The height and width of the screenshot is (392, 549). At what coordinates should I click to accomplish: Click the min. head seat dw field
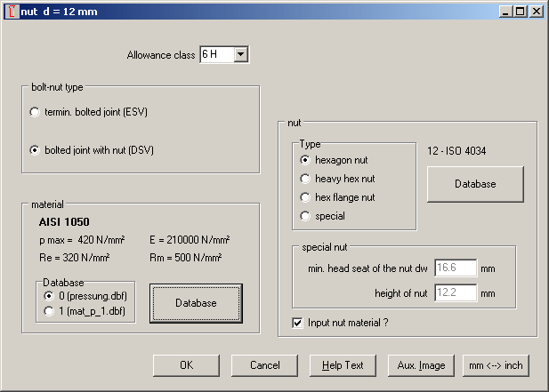[x=456, y=268]
